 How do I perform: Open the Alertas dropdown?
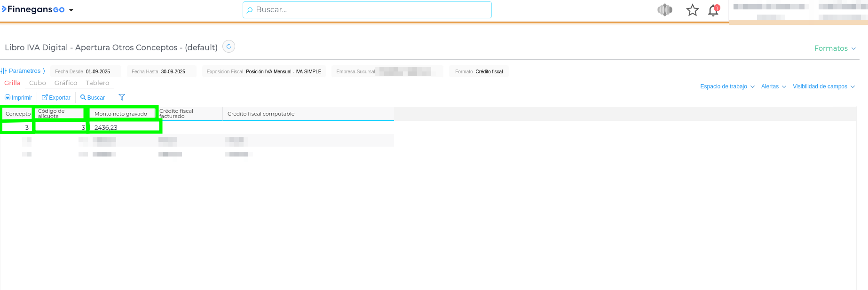pyautogui.click(x=773, y=86)
